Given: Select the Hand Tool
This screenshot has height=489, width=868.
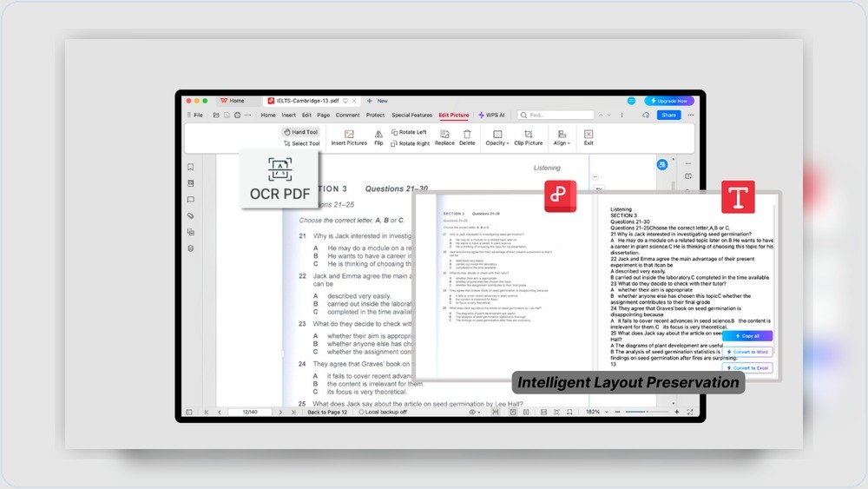Looking at the screenshot, I should 301,132.
